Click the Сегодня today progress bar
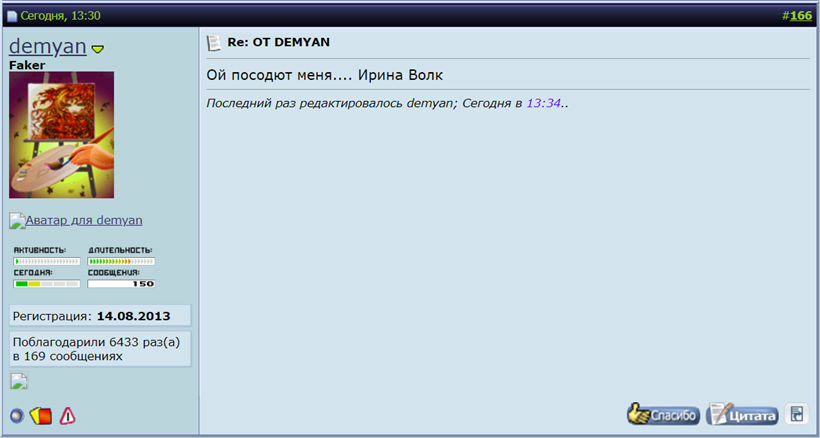This screenshot has width=820, height=438. coord(46,284)
